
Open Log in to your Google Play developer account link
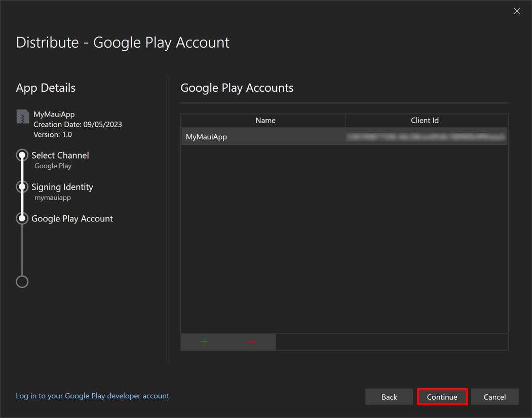pyautogui.click(x=92, y=396)
